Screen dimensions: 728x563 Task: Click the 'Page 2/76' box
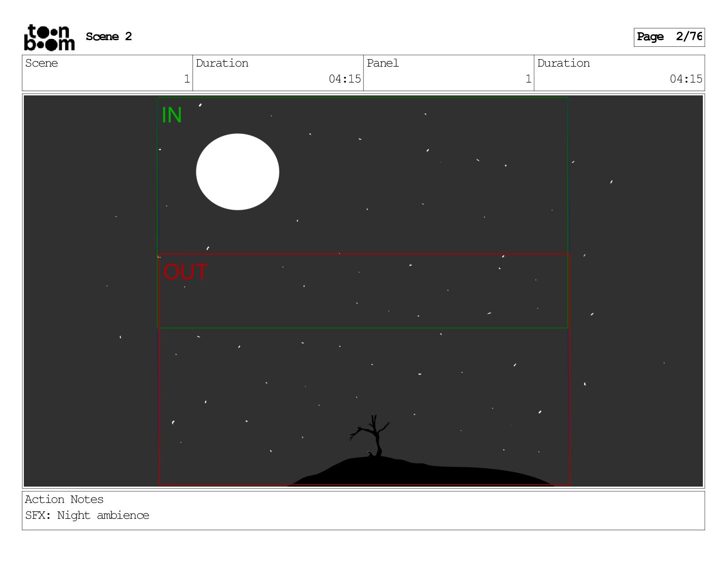coord(669,37)
